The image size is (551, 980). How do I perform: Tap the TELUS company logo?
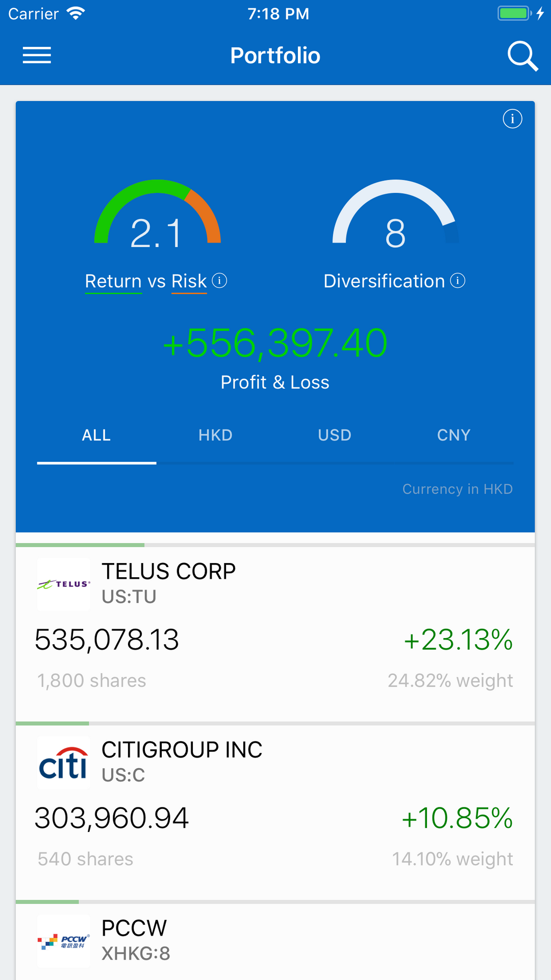(x=64, y=584)
